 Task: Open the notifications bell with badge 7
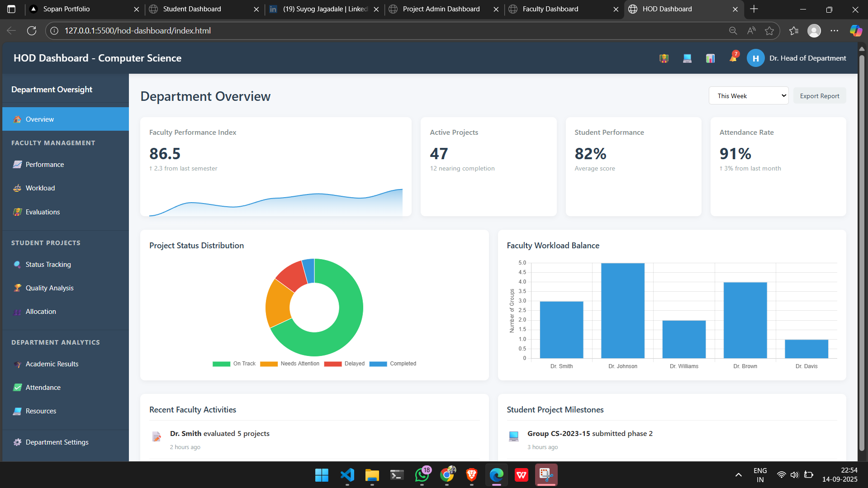point(733,58)
